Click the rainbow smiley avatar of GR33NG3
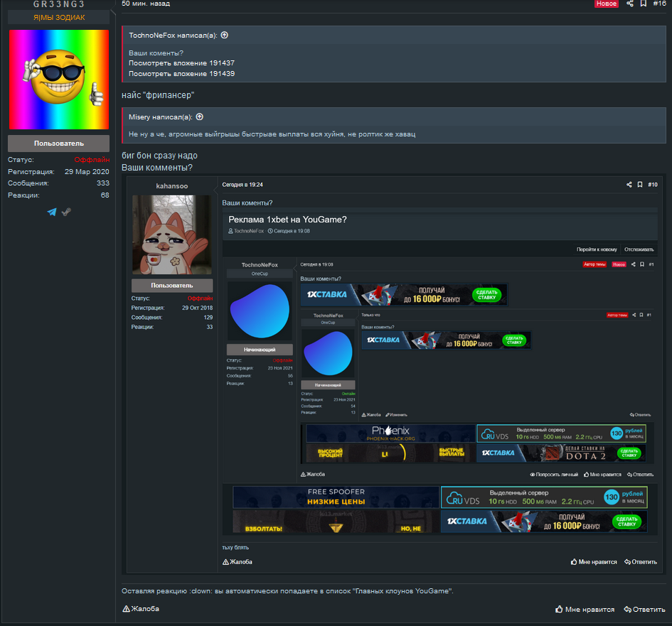This screenshot has width=672, height=626. (x=58, y=79)
